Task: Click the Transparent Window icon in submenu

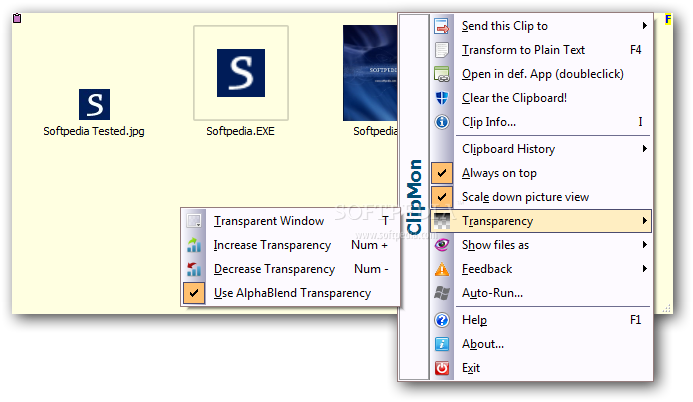Action: [x=194, y=221]
